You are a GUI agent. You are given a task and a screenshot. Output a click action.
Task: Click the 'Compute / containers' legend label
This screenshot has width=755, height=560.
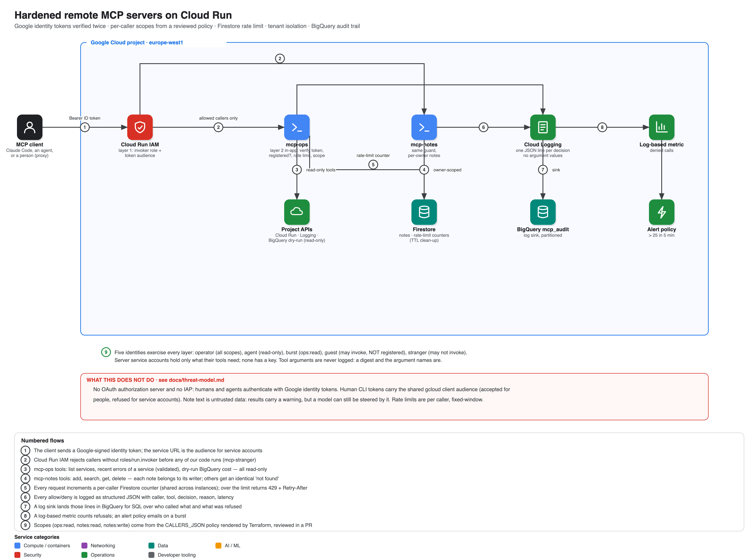click(x=47, y=545)
